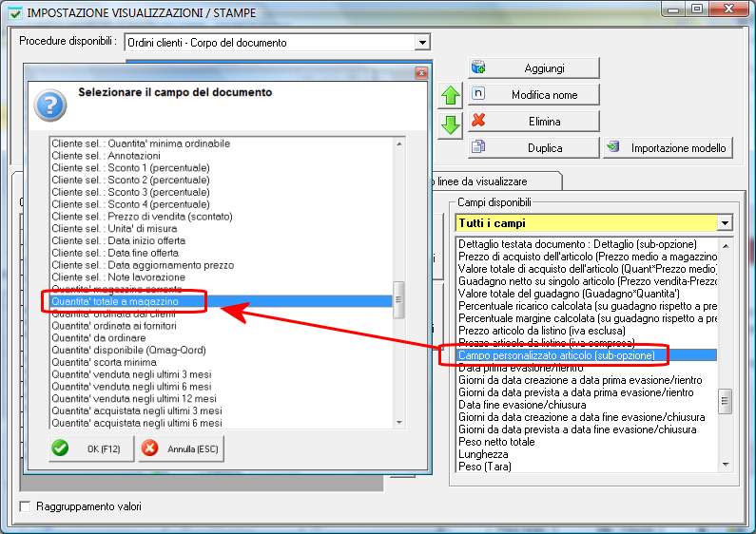Select 'Valore totale del guadagno' field
This screenshot has height=534, width=756.
587,294
